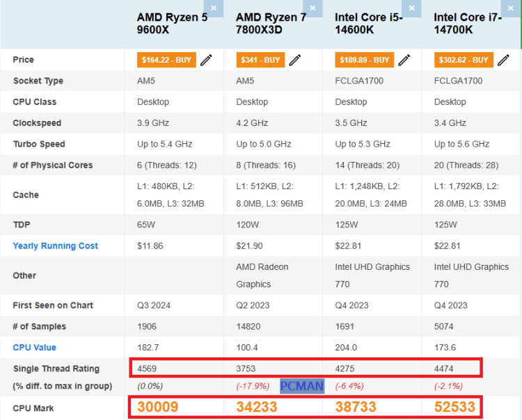
Task: Click the (-17.9%) difference value
Action: pyautogui.click(x=253, y=386)
